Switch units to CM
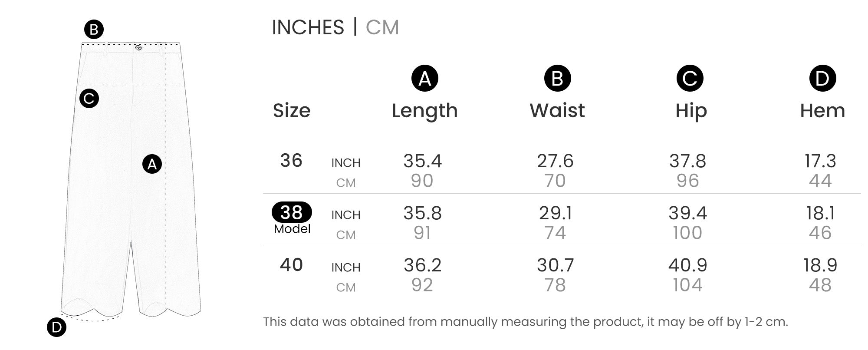 pos(382,27)
